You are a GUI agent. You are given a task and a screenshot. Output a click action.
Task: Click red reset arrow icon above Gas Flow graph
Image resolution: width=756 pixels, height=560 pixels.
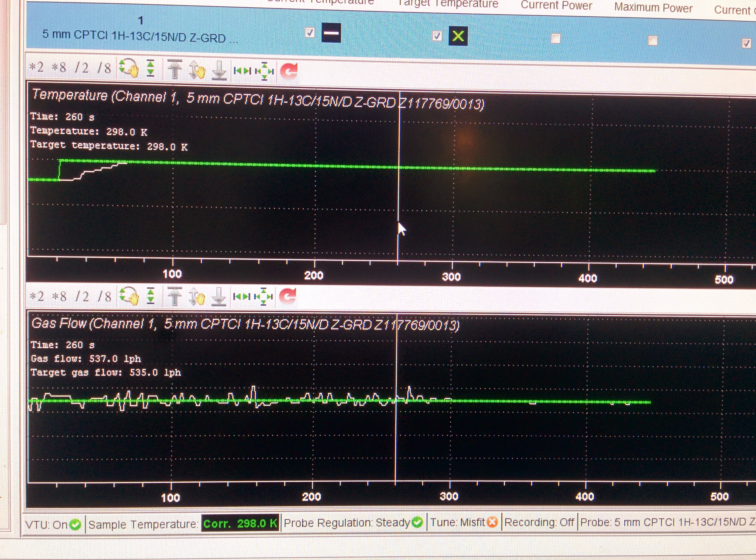click(288, 296)
